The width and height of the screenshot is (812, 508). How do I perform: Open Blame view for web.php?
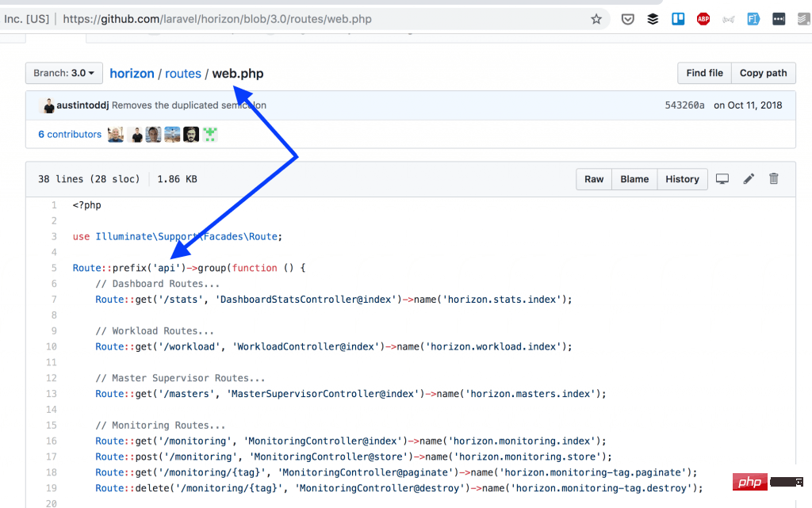tap(634, 179)
